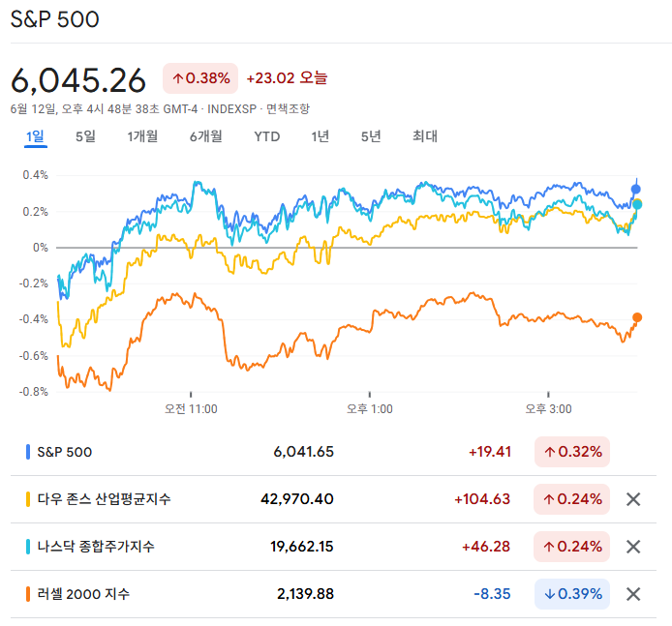Select the 최대 range tab
Screen dimensions: 672x626
[x=425, y=136]
